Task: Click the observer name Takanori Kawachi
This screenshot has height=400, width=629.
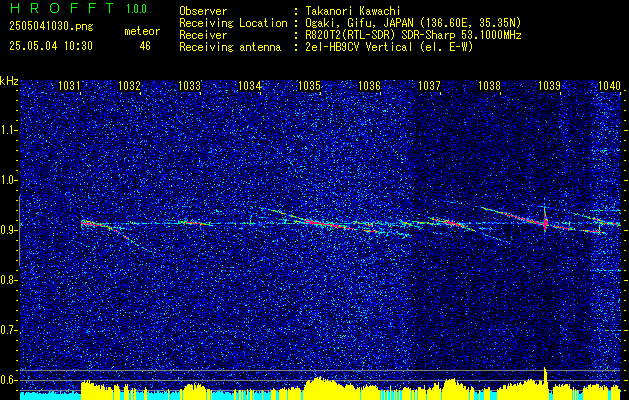Action: click(x=352, y=11)
